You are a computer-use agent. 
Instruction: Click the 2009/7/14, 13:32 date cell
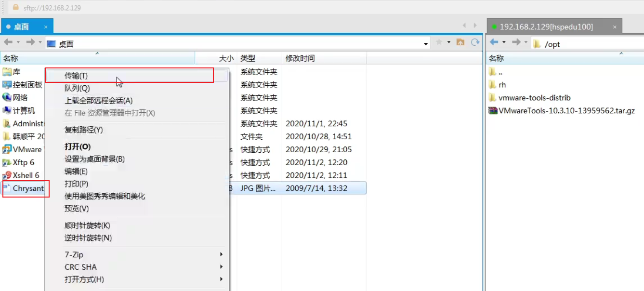point(316,188)
